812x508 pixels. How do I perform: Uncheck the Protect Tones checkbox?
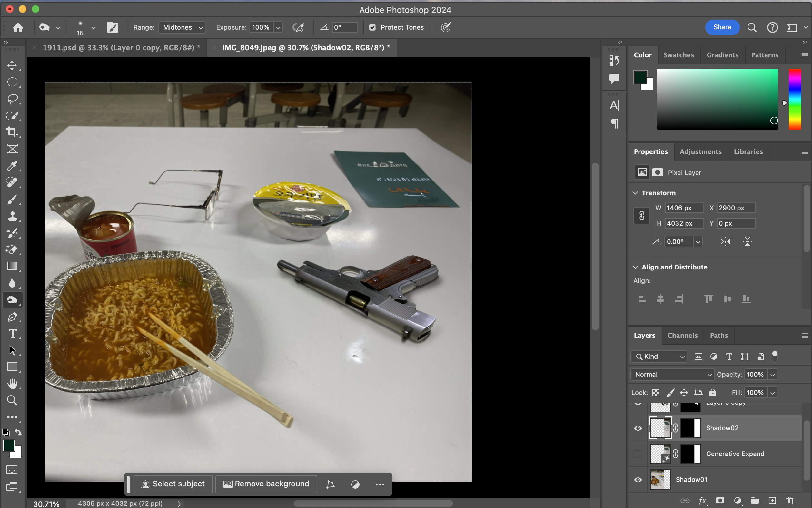[x=372, y=27]
